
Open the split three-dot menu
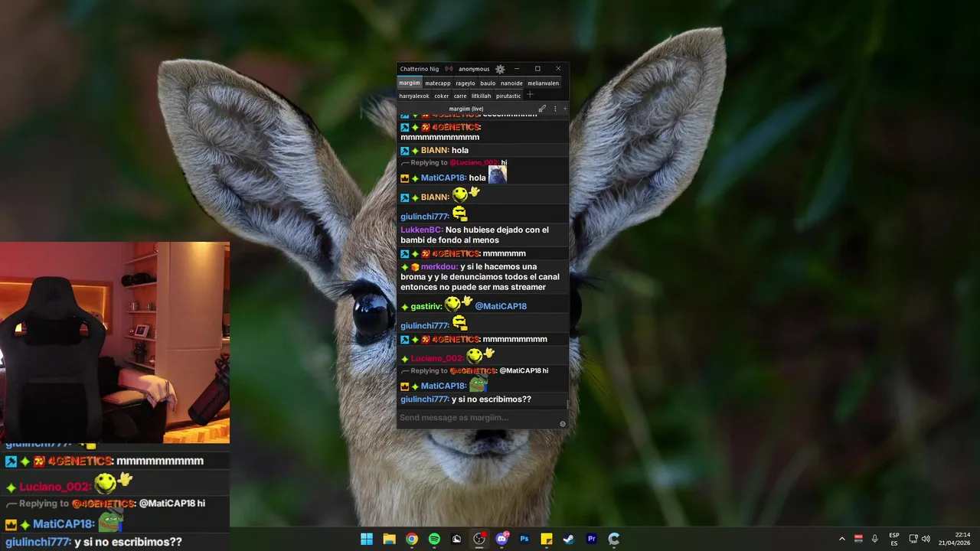(x=555, y=109)
